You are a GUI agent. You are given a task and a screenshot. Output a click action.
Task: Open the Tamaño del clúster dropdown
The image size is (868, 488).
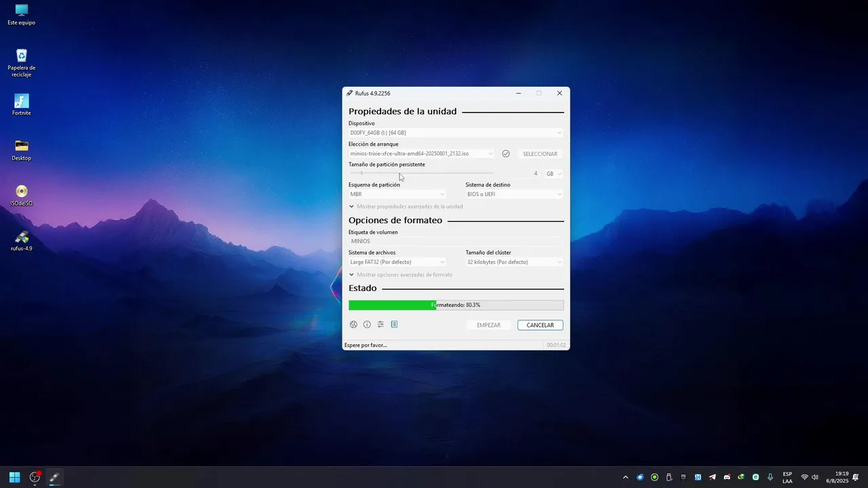tap(514, 262)
